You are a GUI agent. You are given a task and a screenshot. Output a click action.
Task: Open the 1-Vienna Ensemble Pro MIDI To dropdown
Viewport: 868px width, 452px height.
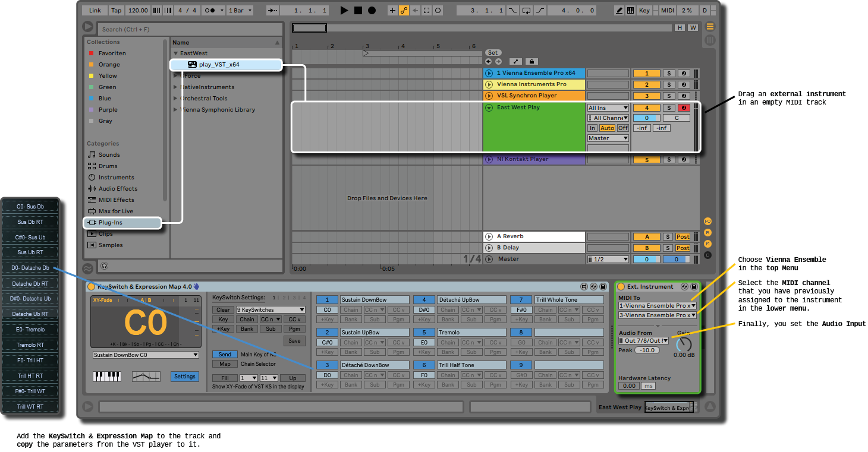658,305
